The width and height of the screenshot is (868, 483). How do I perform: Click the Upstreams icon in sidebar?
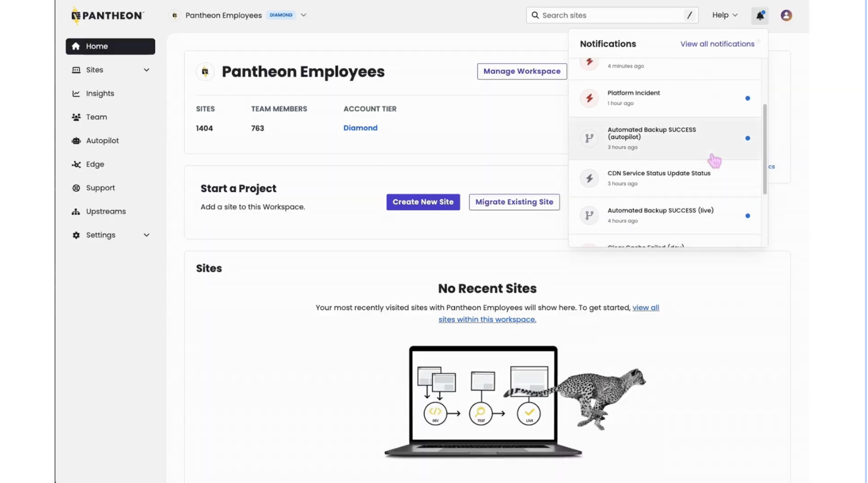pos(76,211)
